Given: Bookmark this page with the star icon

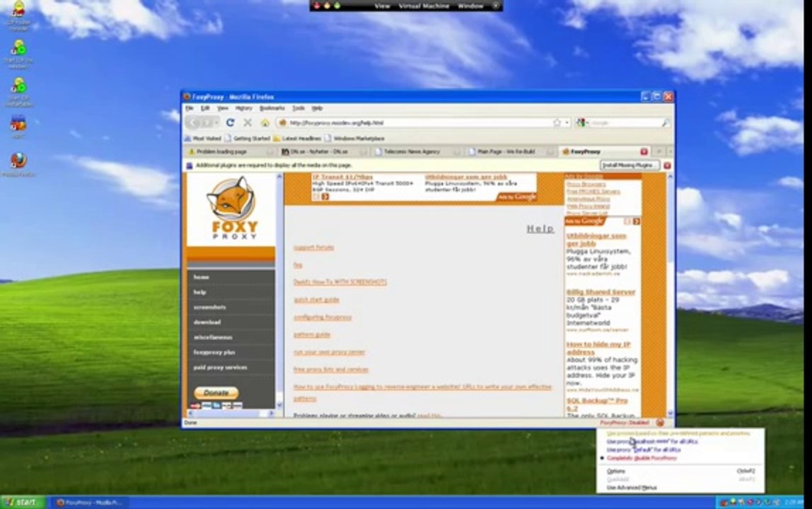Looking at the screenshot, I should [557, 123].
